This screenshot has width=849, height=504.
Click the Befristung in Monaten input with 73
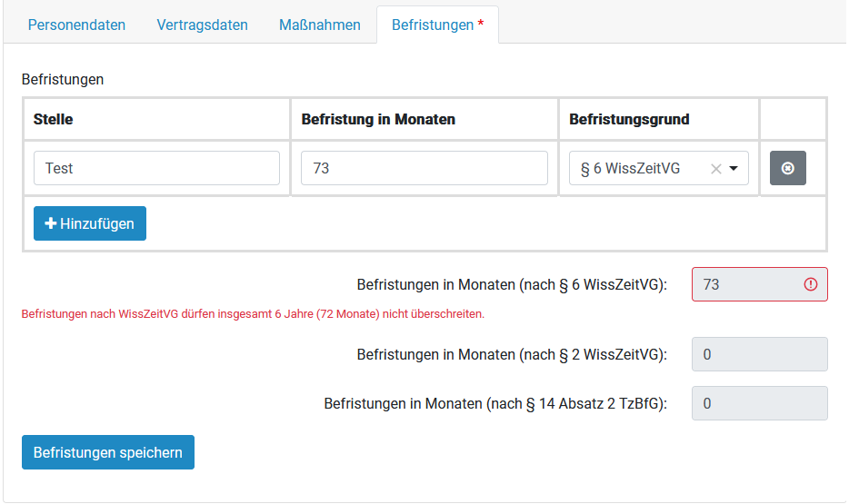point(424,168)
